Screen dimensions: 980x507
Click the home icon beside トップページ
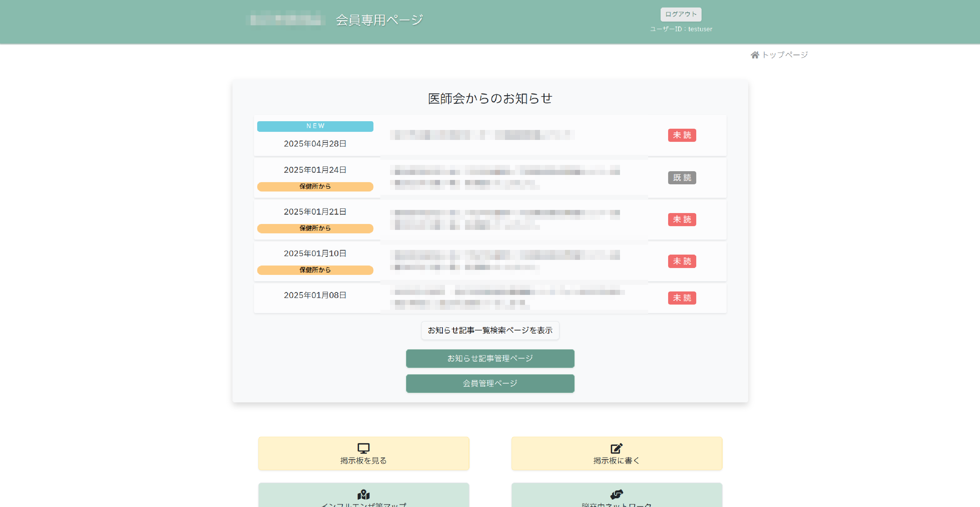[x=755, y=55]
